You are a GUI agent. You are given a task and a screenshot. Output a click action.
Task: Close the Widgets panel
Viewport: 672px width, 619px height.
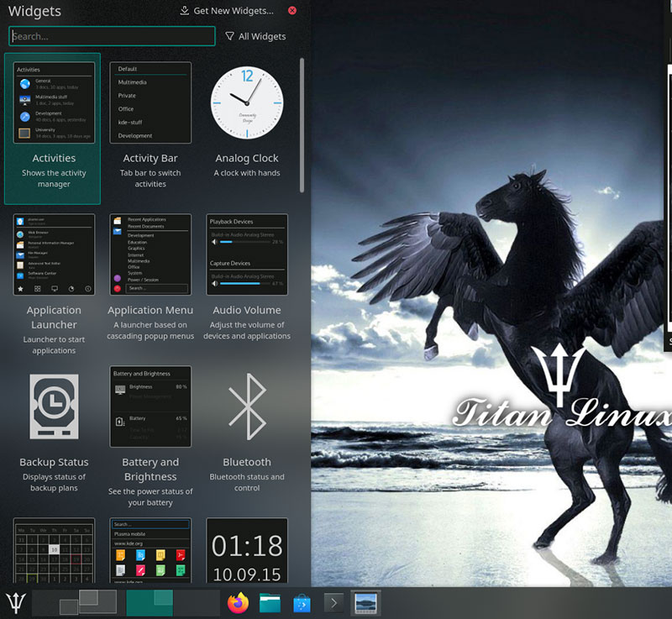[292, 11]
